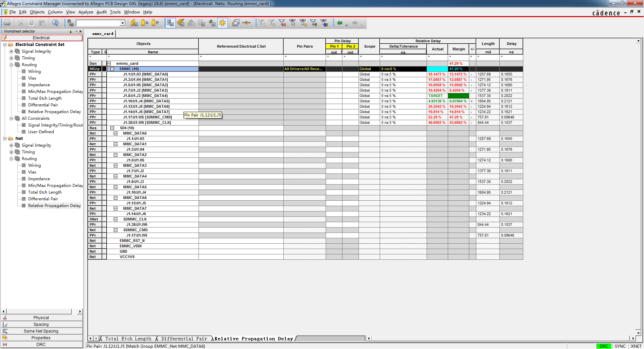Screen dimensions: 644x349
Task: Click the Print toolbar icon
Action: (7, 23)
